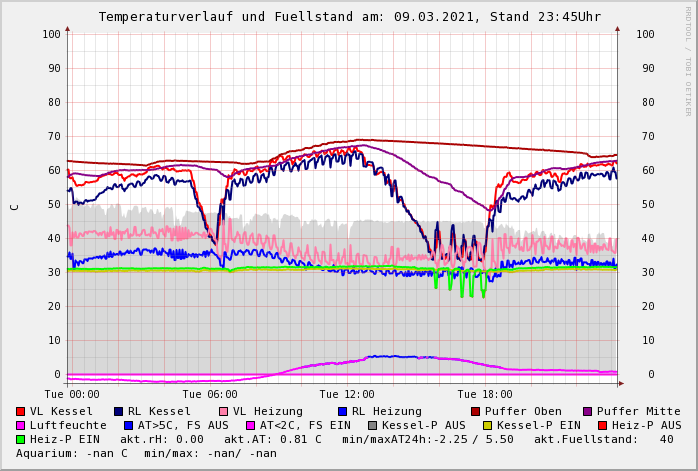Click the "AT>5C, FS AUS" legend label
The height and width of the screenshot is (471, 698).
pyautogui.click(x=183, y=425)
